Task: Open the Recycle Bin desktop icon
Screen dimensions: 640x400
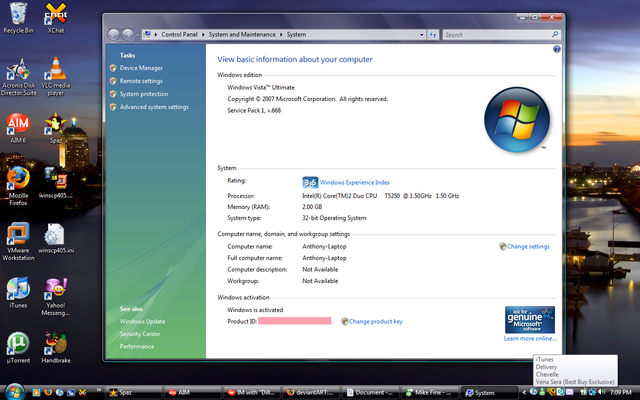Action: pos(18,18)
